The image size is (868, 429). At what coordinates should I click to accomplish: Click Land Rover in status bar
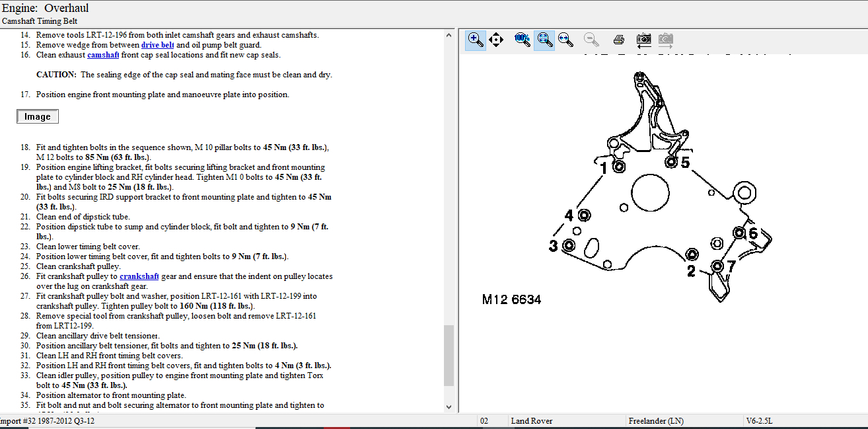(532, 421)
